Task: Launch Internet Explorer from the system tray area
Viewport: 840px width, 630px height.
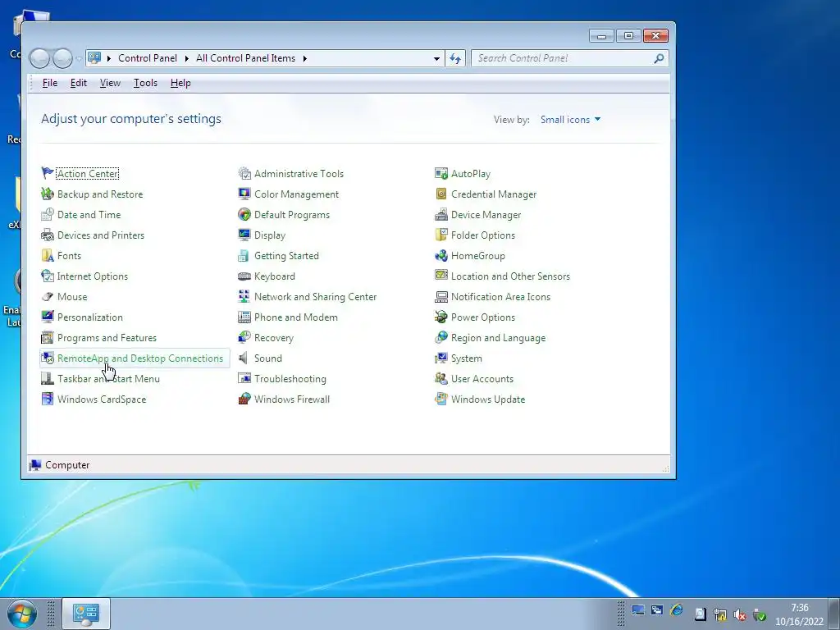Action: 677,609
